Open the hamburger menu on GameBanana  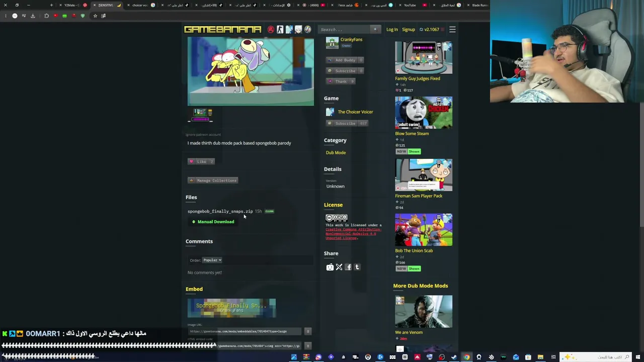tap(452, 30)
